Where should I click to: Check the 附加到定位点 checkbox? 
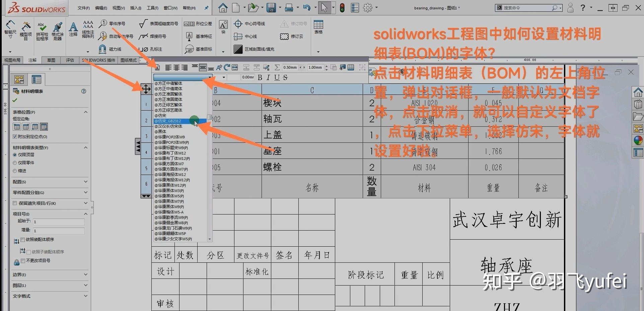15,136
